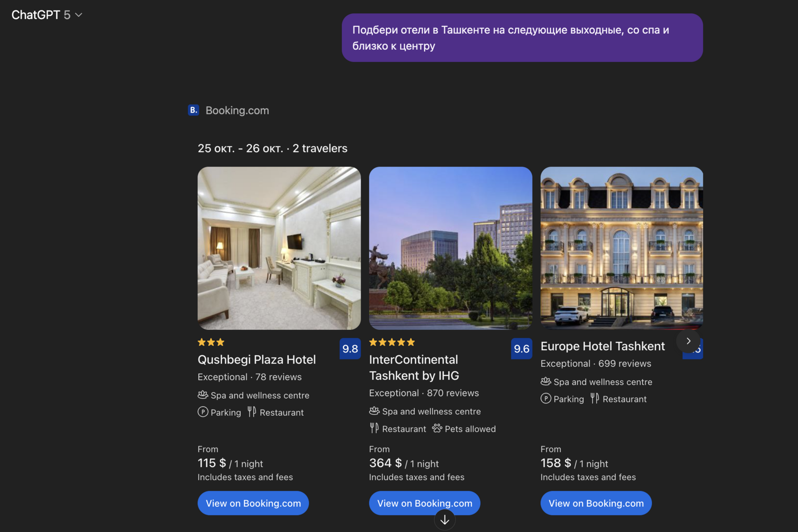
Task: Click the '364 $ / 1 night' price
Action: [x=404, y=463]
